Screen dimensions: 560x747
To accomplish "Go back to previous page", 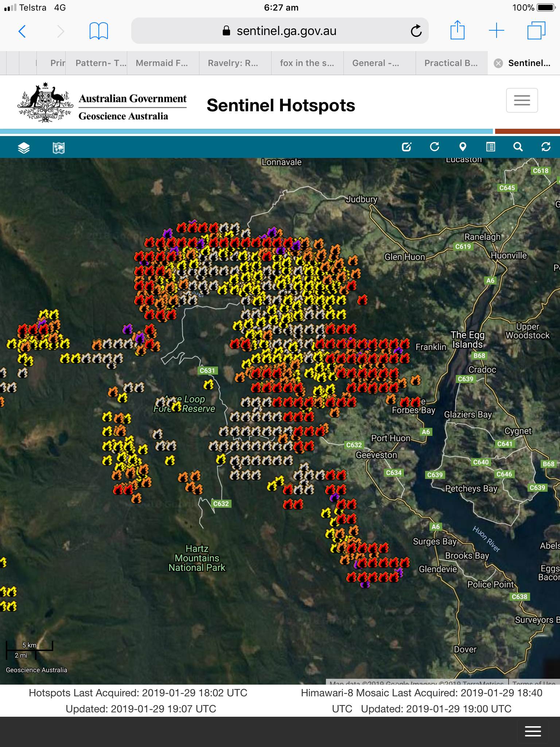I will 22,31.
